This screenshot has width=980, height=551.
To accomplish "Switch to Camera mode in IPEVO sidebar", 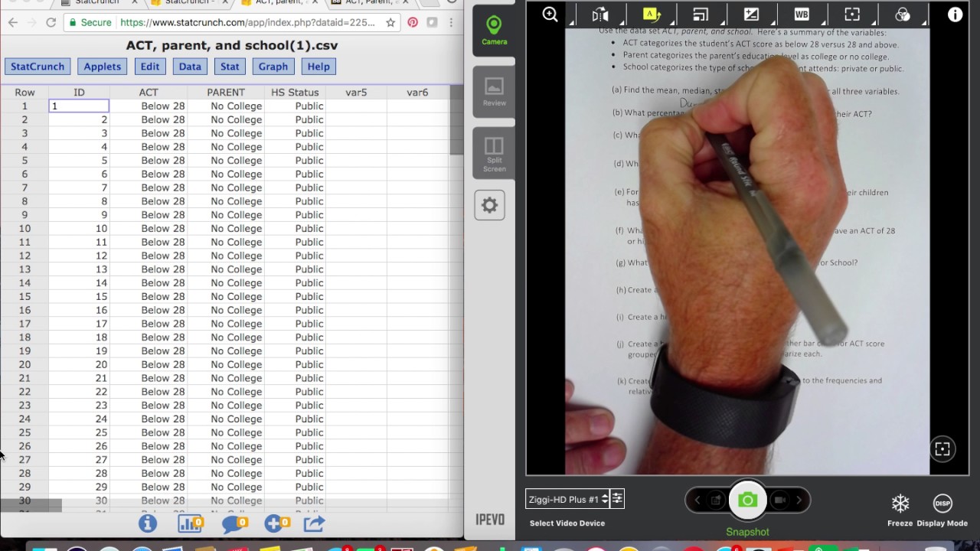I will [x=494, y=31].
